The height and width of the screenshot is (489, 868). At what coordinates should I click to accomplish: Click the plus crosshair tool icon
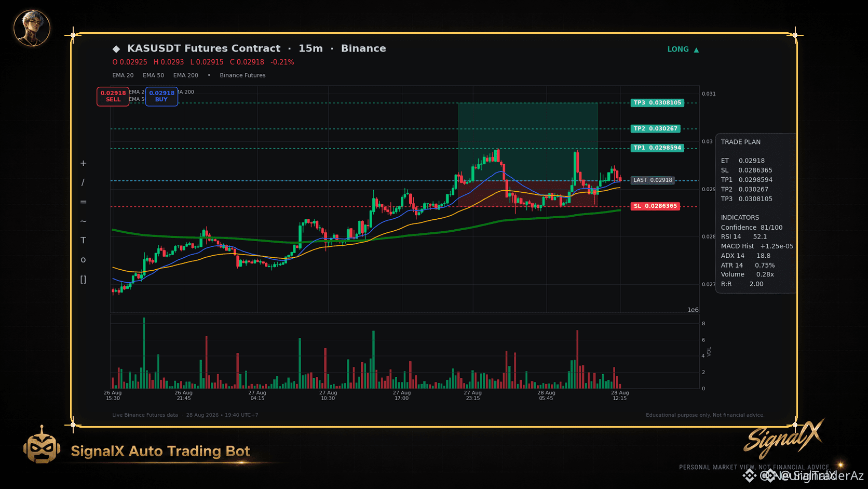point(83,163)
